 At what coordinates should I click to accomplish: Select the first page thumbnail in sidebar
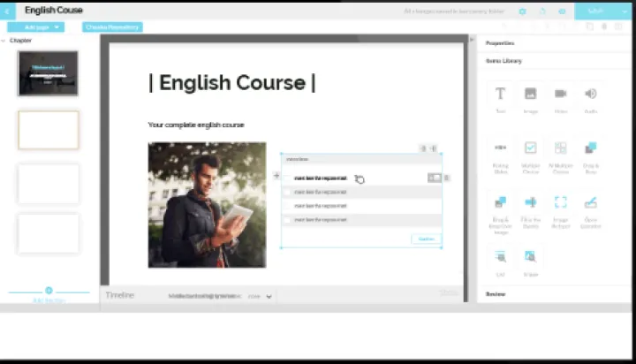[48, 73]
